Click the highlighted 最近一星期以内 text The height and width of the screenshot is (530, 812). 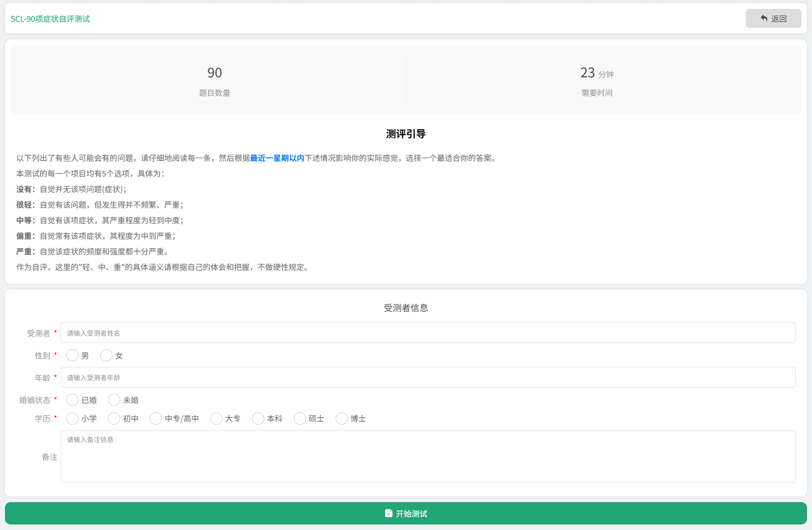pos(277,158)
